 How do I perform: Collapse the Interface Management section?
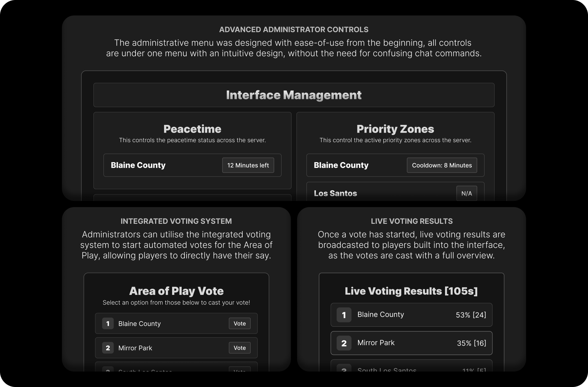point(294,95)
